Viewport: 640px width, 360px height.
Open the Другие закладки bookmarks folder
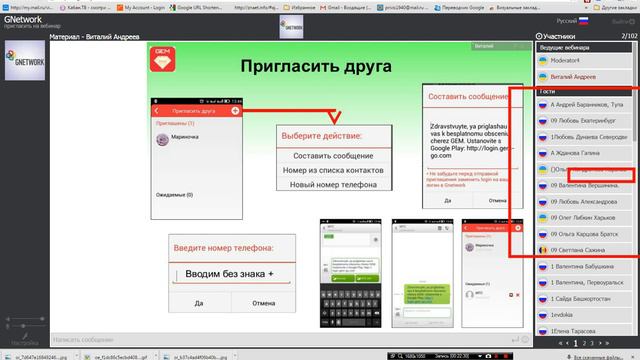coord(614,7)
